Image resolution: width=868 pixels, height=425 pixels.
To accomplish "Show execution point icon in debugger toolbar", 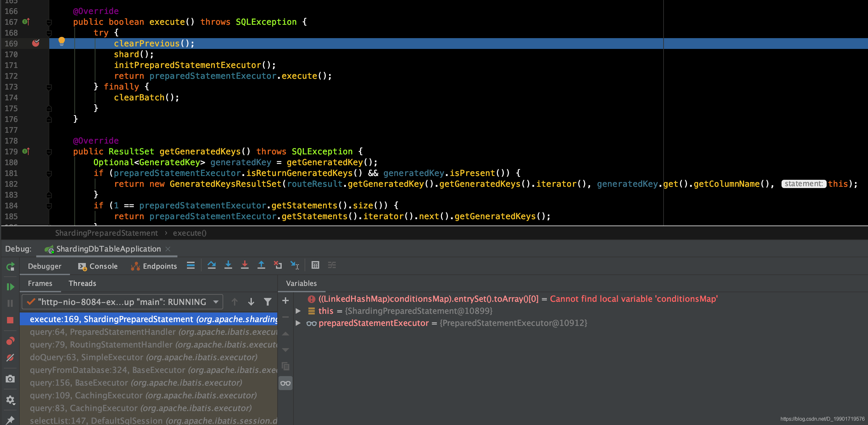I will (191, 266).
